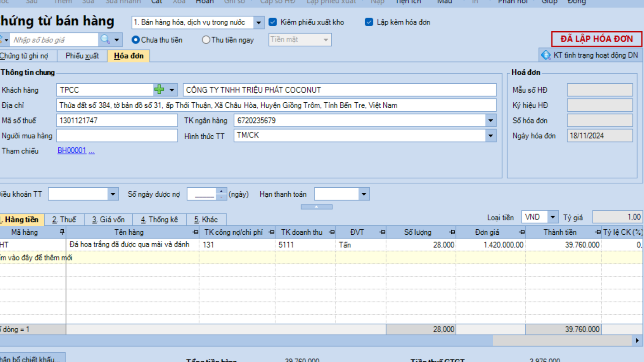The width and height of the screenshot is (644, 362).
Task: Expand the Hình thức TT dropdown
Action: [491, 136]
